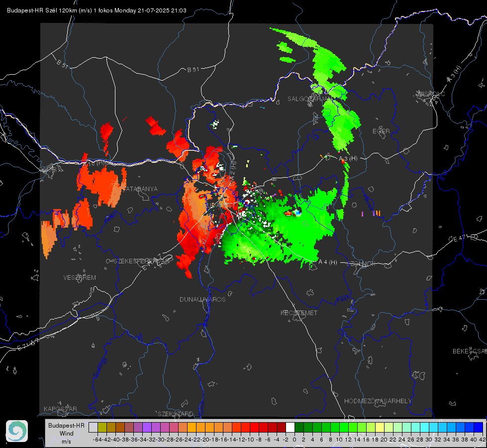Click the '20' legend scale value

384,440
